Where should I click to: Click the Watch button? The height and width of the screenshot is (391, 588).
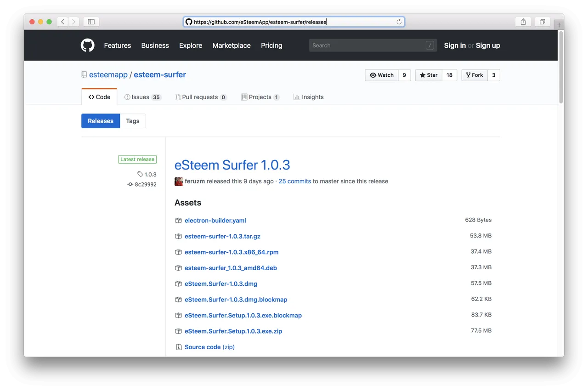pos(381,75)
